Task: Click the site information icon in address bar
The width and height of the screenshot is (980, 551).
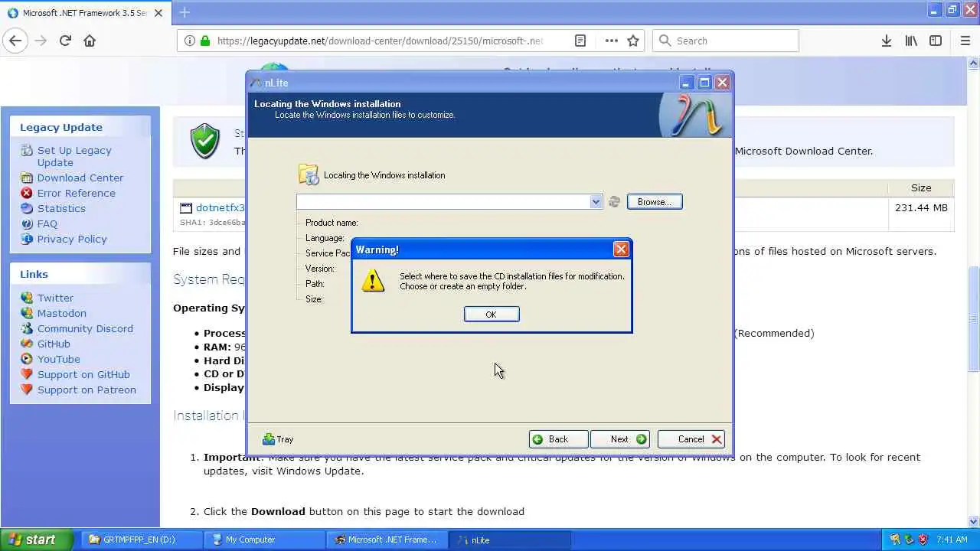Action: [x=189, y=41]
